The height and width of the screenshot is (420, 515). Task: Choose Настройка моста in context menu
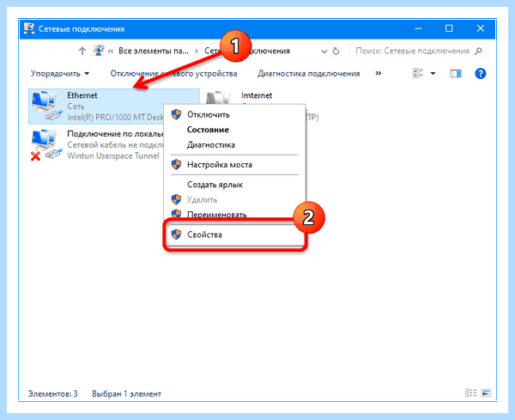click(234, 165)
